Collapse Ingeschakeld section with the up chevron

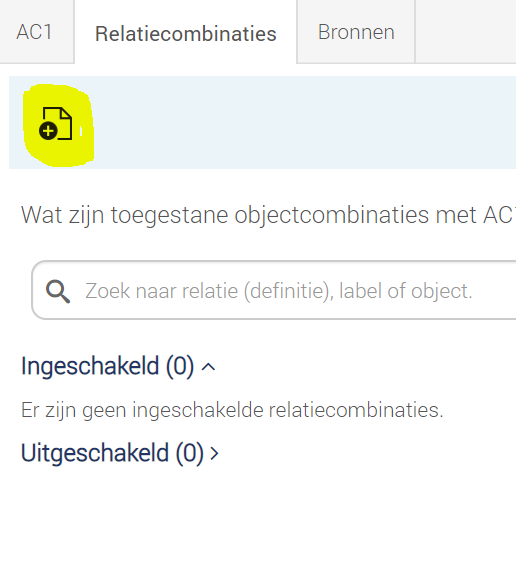pyautogui.click(x=208, y=367)
